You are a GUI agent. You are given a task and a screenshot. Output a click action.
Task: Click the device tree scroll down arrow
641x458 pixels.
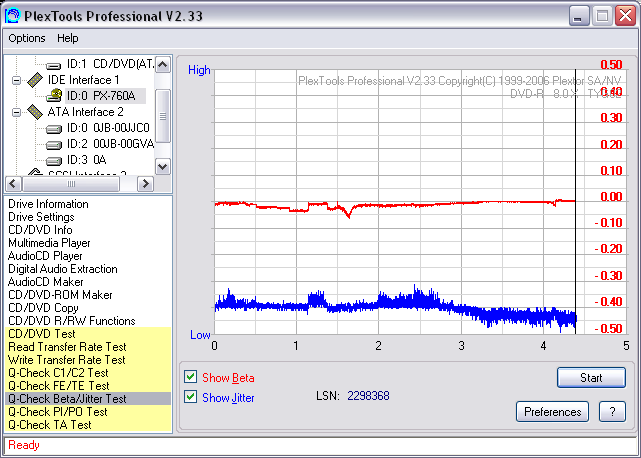pos(163,166)
